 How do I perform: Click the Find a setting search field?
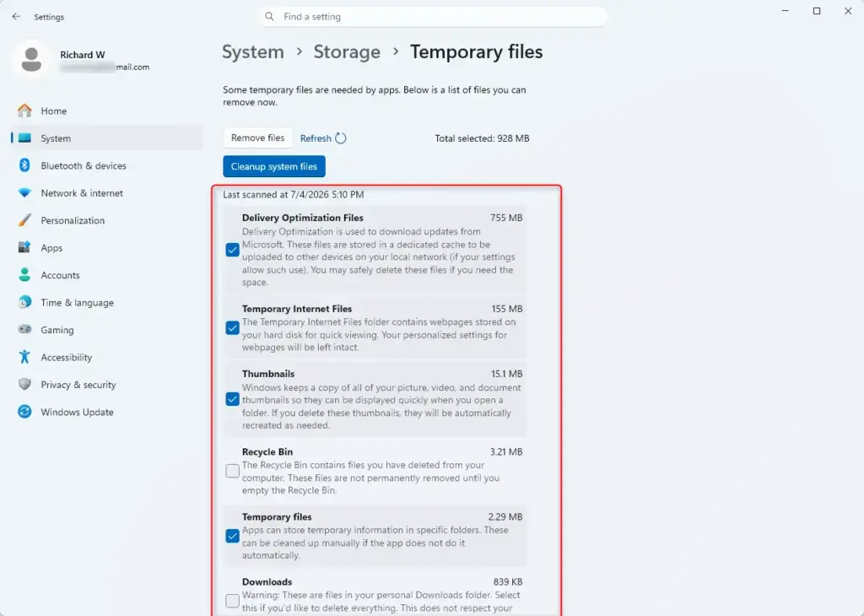[433, 17]
